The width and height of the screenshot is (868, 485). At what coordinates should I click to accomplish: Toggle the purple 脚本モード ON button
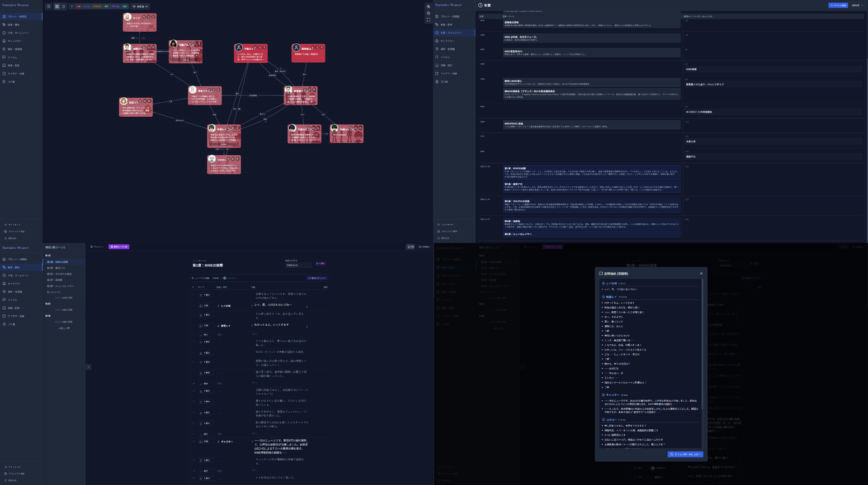click(x=118, y=247)
